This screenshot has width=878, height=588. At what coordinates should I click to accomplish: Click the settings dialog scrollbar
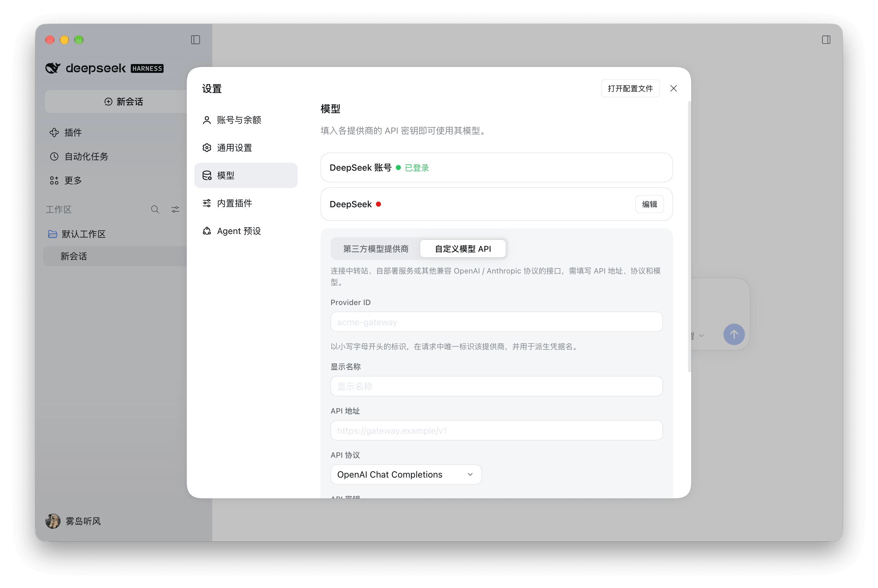(689, 236)
